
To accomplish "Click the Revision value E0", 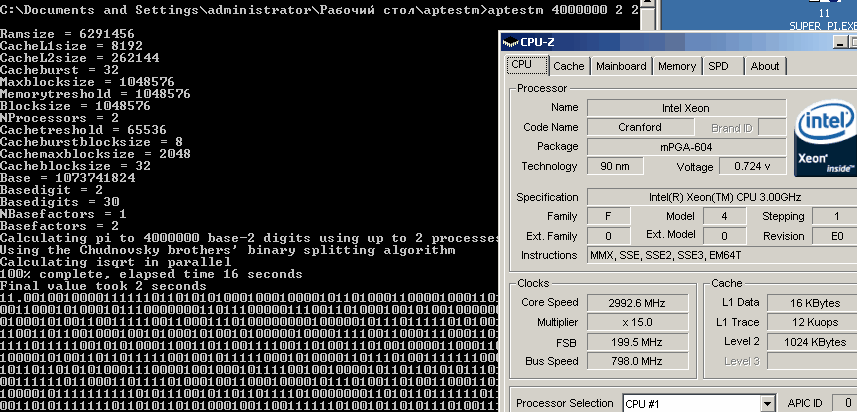I will click(836, 236).
